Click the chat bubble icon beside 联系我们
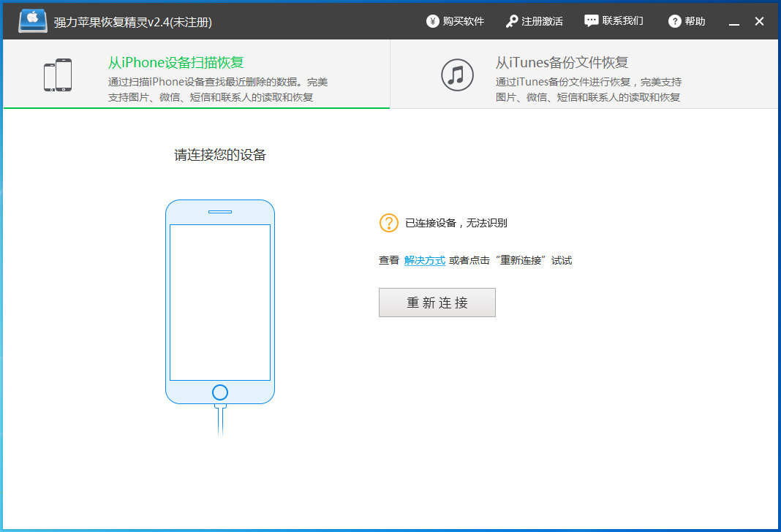 (x=591, y=20)
